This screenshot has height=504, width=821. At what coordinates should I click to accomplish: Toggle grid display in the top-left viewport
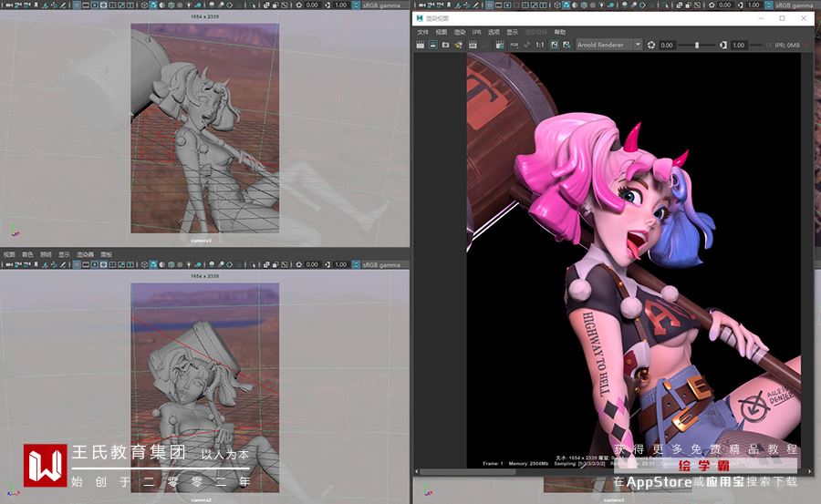click(77, 5)
